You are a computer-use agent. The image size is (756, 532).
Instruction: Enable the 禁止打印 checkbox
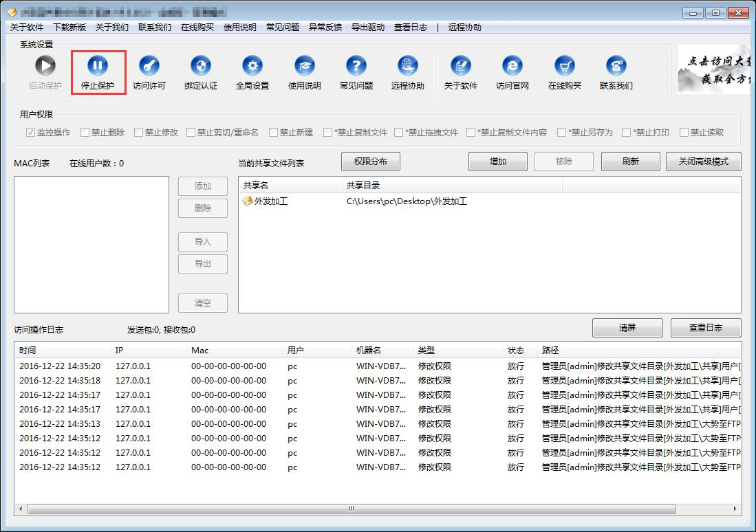(627, 133)
